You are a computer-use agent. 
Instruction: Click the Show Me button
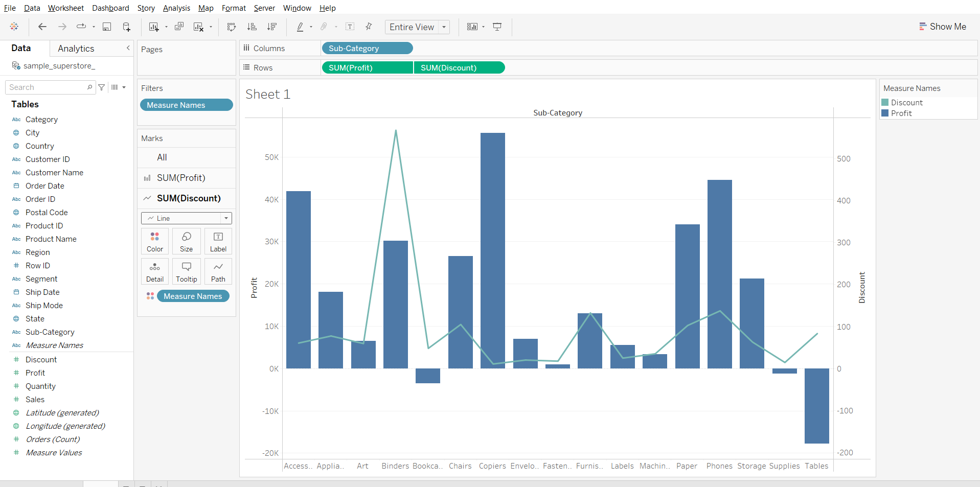coord(942,27)
